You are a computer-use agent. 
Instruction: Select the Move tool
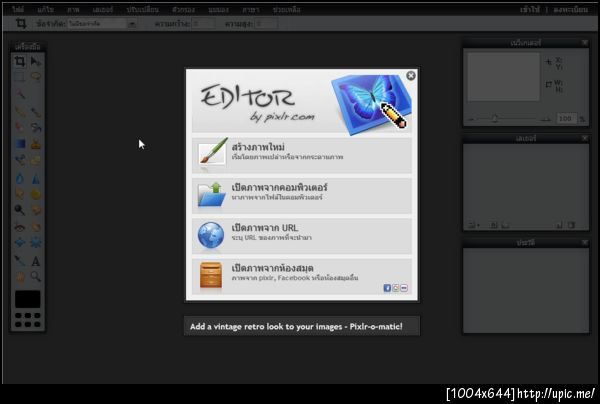(x=36, y=61)
